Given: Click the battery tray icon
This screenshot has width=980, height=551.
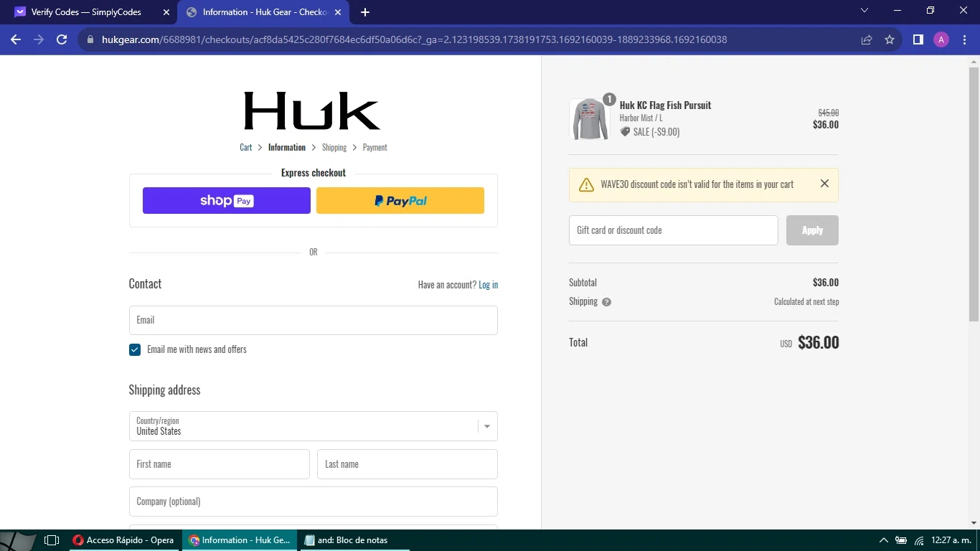Looking at the screenshot, I should [901, 540].
